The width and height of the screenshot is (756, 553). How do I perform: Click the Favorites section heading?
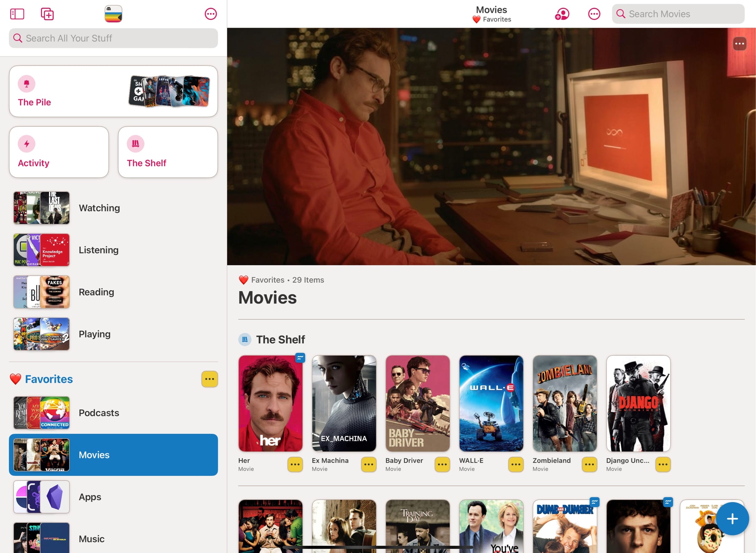[x=49, y=379]
